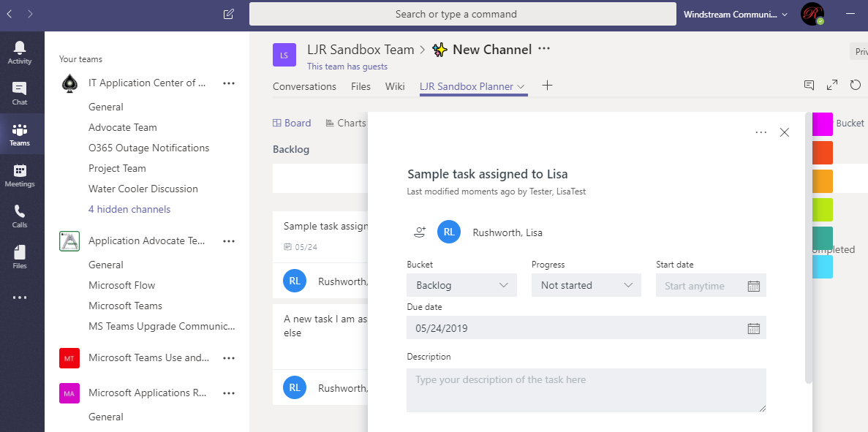Open New Channel more options
The height and width of the screenshot is (432, 868).
tap(544, 49)
